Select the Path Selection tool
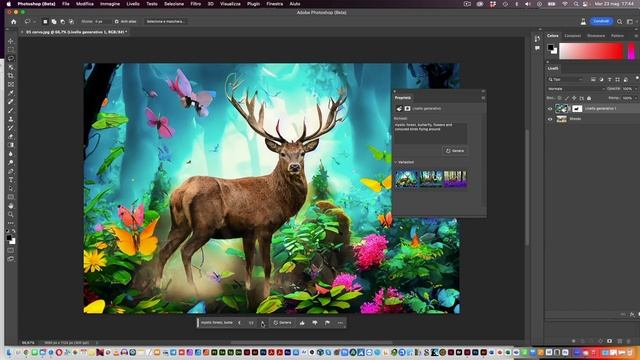Image resolution: width=640 pixels, height=360 pixels. (11, 189)
